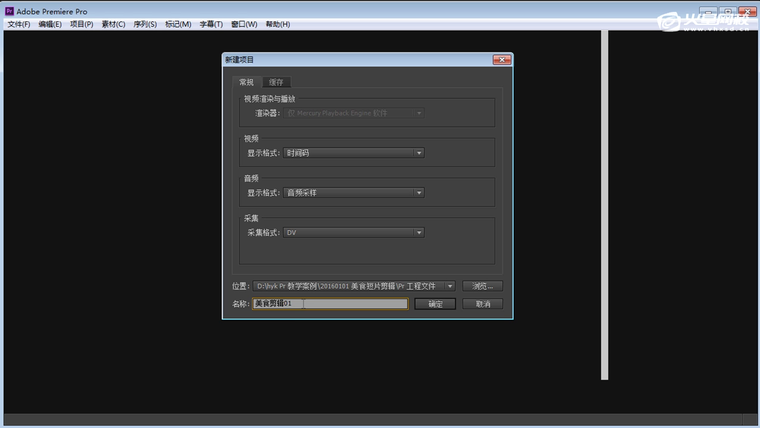Open the 项目(P) menu
The image size is (760, 428).
pyautogui.click(x=81, y=24)
